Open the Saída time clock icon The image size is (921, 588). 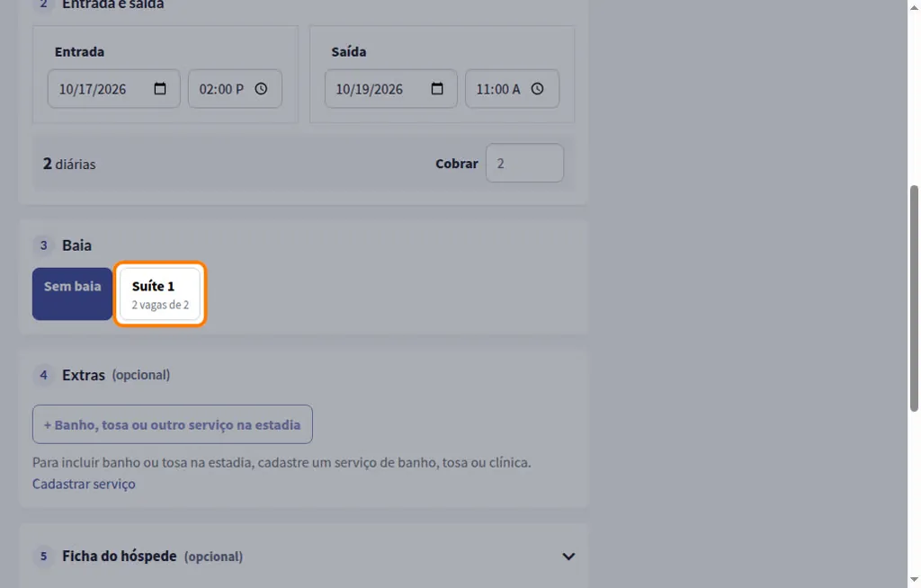538,89
